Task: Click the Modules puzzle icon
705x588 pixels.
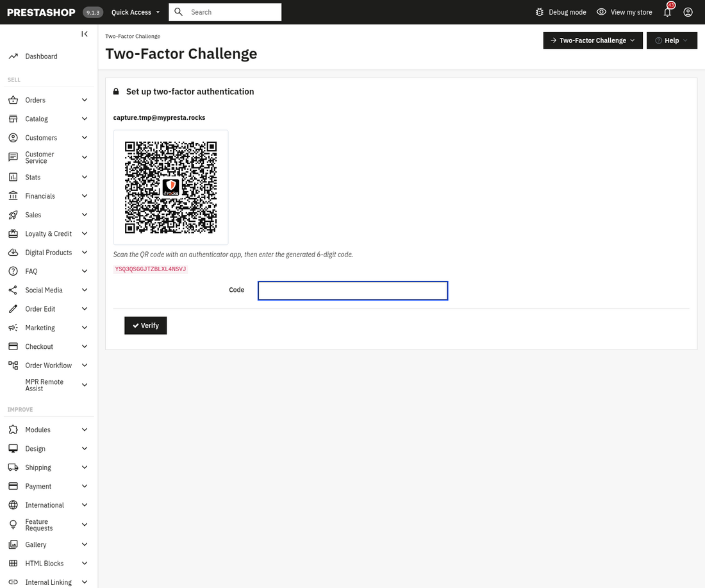Action: (x=13, y=430)
